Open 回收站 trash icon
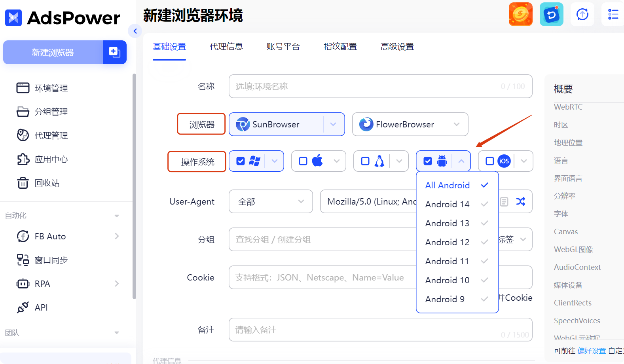 (23, 183)
